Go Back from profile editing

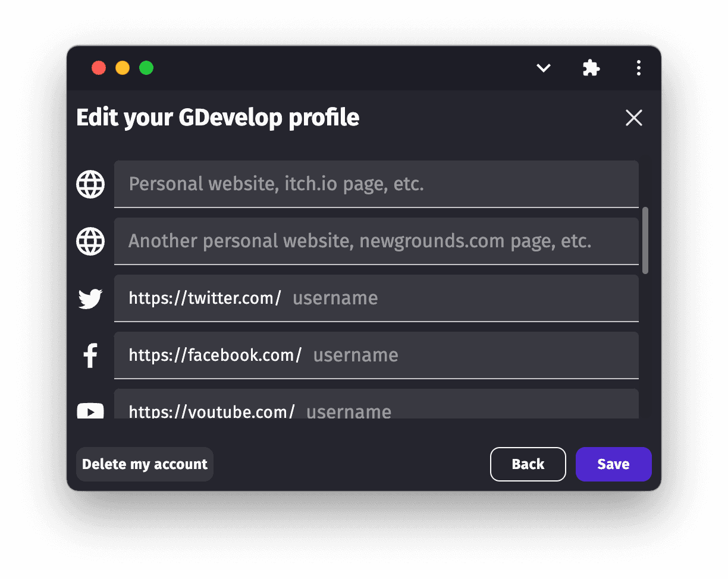pyautogui.click(x=528, y=464)
